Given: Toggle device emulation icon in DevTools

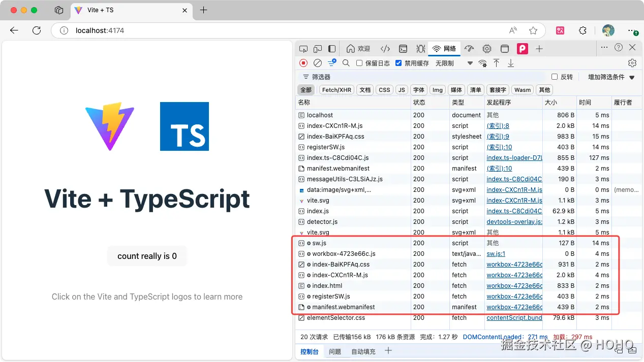Looking at the screenshot, I should [x=318, y=49].
